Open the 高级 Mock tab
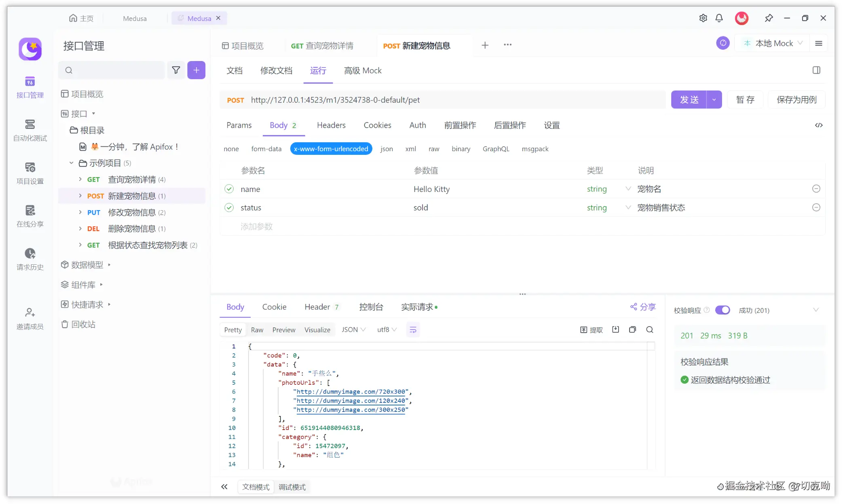Viewport: 843px width, 504px height. coord(362,71)
